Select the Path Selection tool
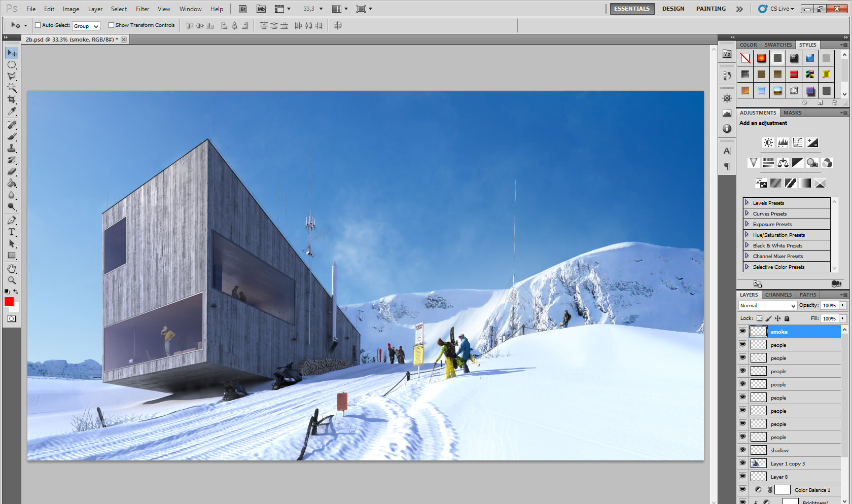 (12, 243)
